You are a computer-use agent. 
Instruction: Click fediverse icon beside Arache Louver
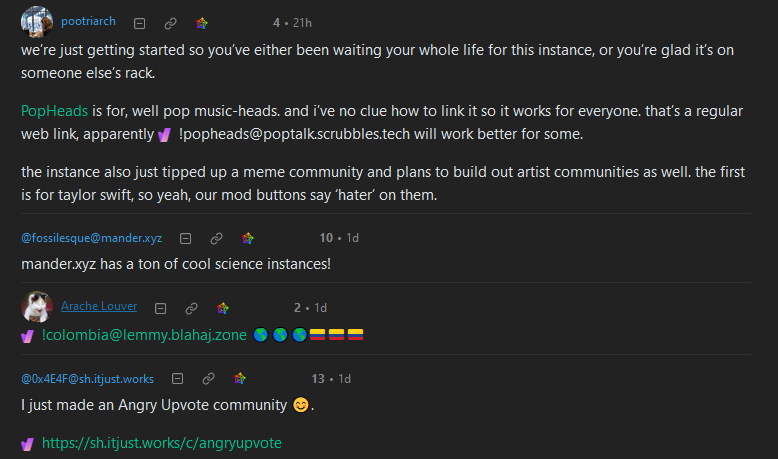click(x=223, y=309)
